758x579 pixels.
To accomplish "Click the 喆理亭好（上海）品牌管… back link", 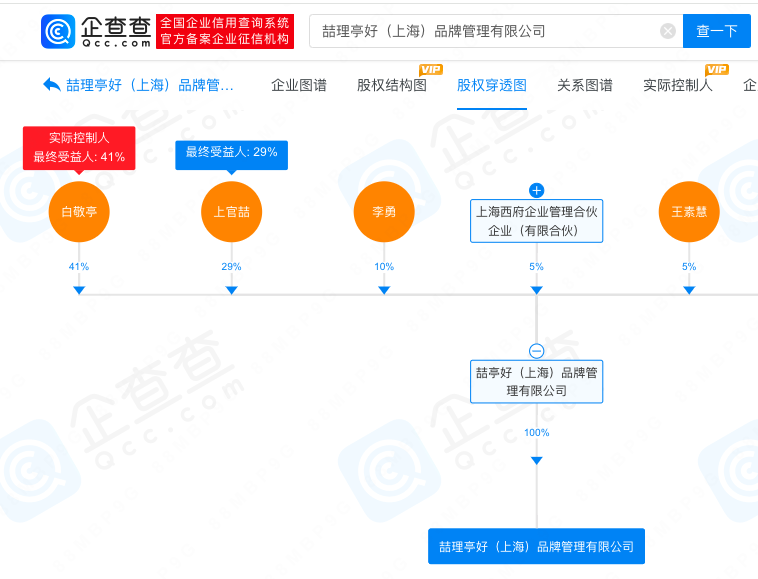I will point(150,86).
